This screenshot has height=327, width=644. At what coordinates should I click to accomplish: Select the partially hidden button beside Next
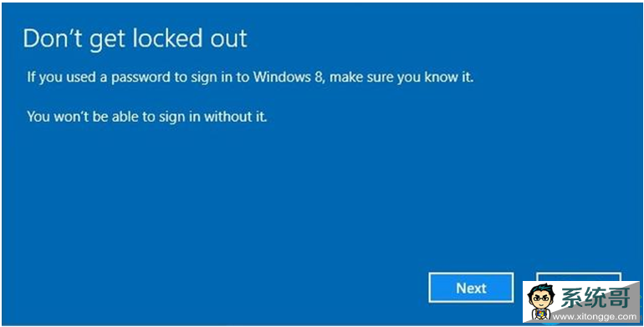(x=579, y=277)
